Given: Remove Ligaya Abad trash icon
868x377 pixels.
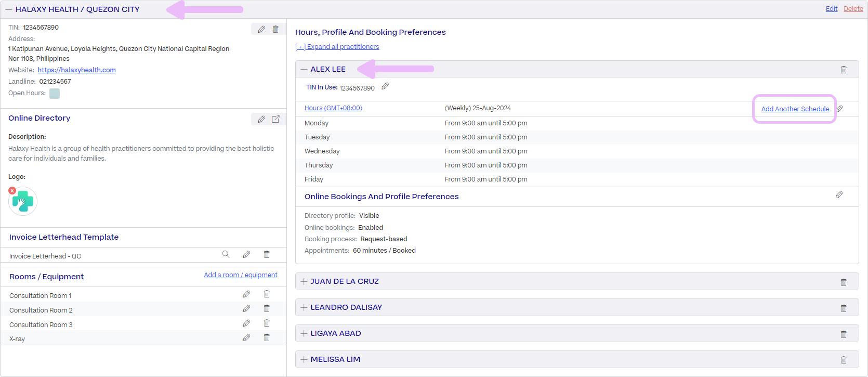Looking at the screenshot, I should (x=844, y=334).
